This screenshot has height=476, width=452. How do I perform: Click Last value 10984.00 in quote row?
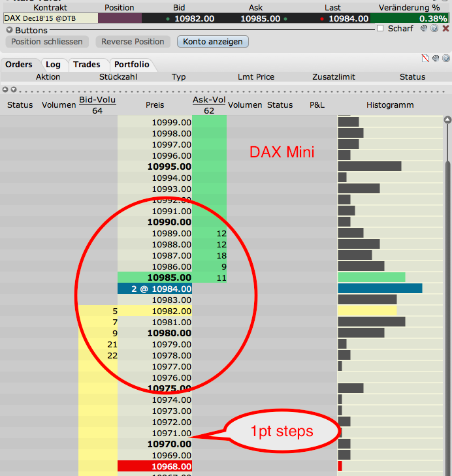tap(348, 18)
